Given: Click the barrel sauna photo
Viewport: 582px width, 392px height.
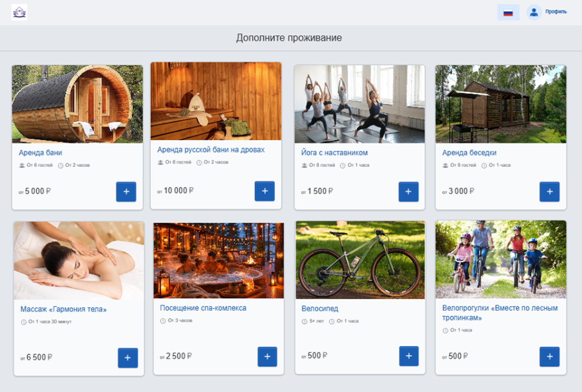Looking at the screenshot, I should (77, 104).
